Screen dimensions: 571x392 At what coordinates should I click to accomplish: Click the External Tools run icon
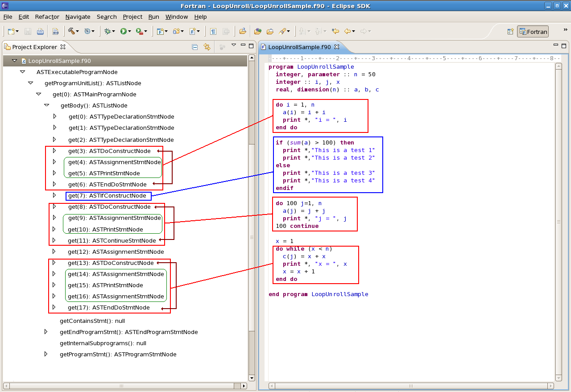(x=139, y=31)
